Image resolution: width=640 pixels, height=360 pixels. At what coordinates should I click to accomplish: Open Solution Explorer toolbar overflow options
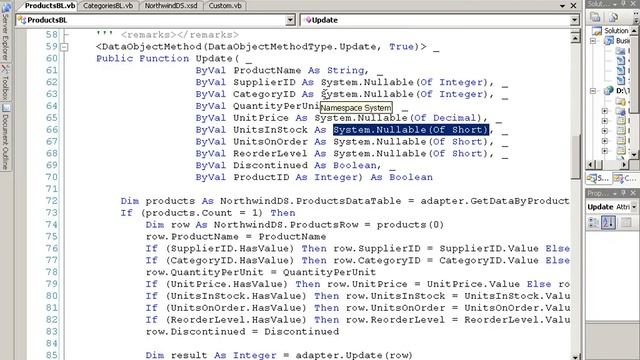(636, 17)
